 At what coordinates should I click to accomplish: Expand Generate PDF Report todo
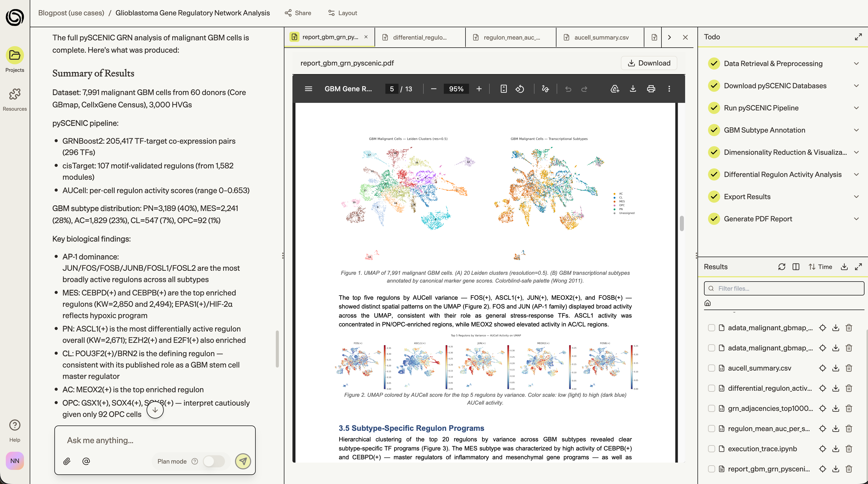click(x=856, y=219)
